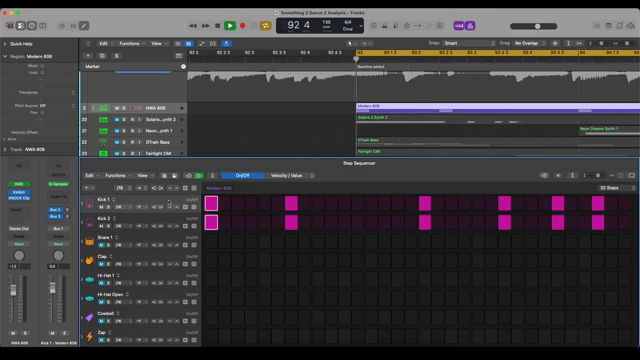Toggle first step of Kick 1 row
The width and height of the screenshot is (640, 360).
point(211,203)
